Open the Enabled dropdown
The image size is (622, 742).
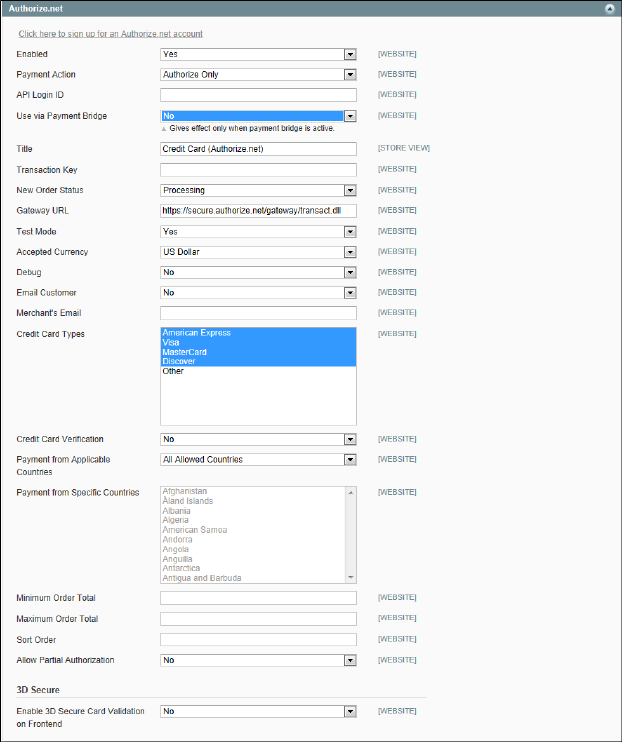(x=258, y=54)
